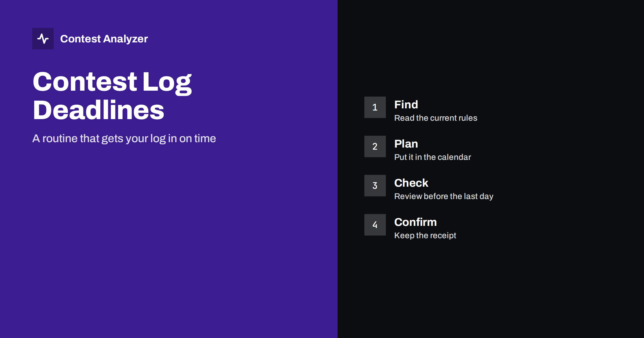Select the step number 2 box

[375, 146]
